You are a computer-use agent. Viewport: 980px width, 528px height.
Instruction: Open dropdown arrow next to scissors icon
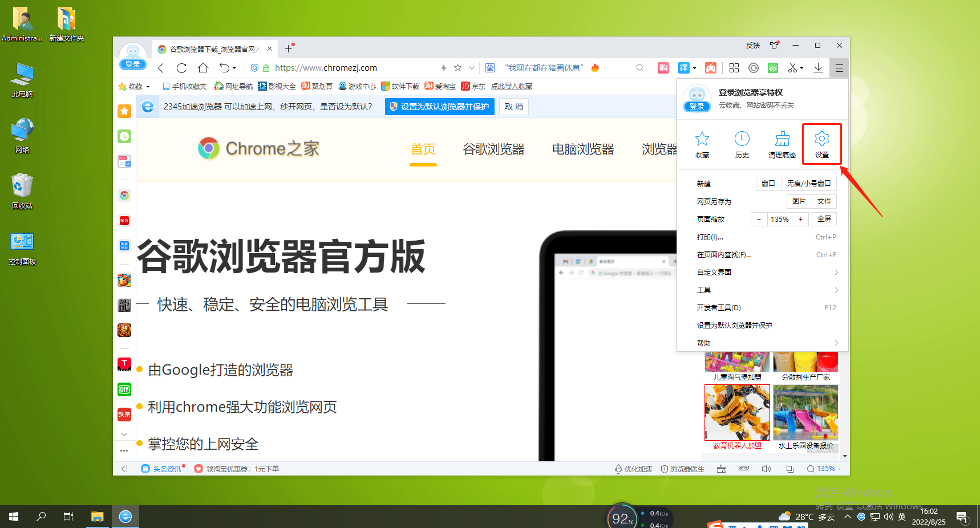[x=801, y=68]
